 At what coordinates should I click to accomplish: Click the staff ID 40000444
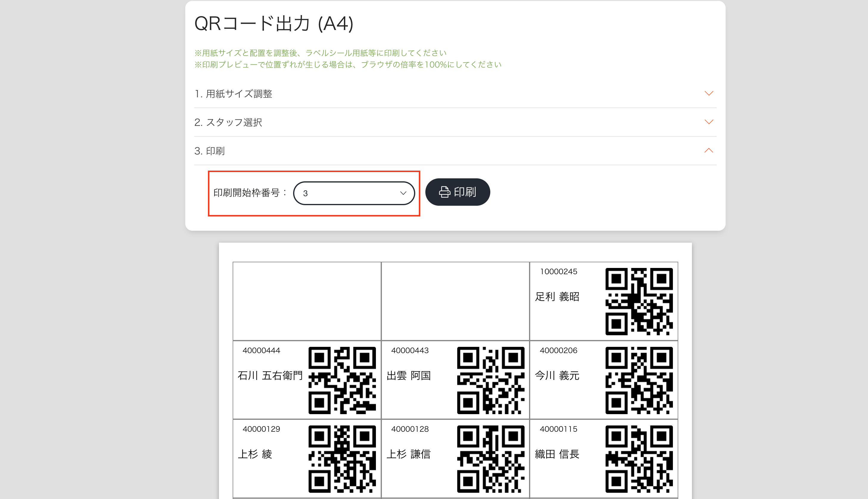tap(261, 351)
